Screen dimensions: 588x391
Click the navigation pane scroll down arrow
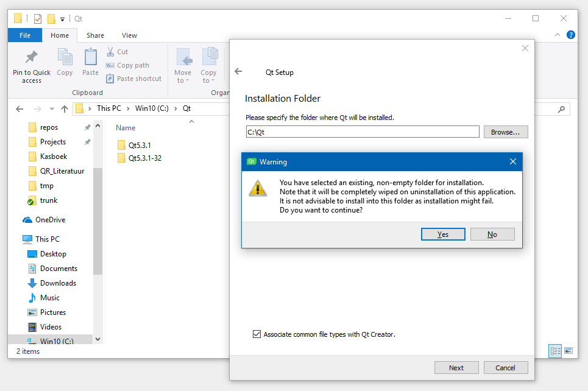[x=98, y=339]
